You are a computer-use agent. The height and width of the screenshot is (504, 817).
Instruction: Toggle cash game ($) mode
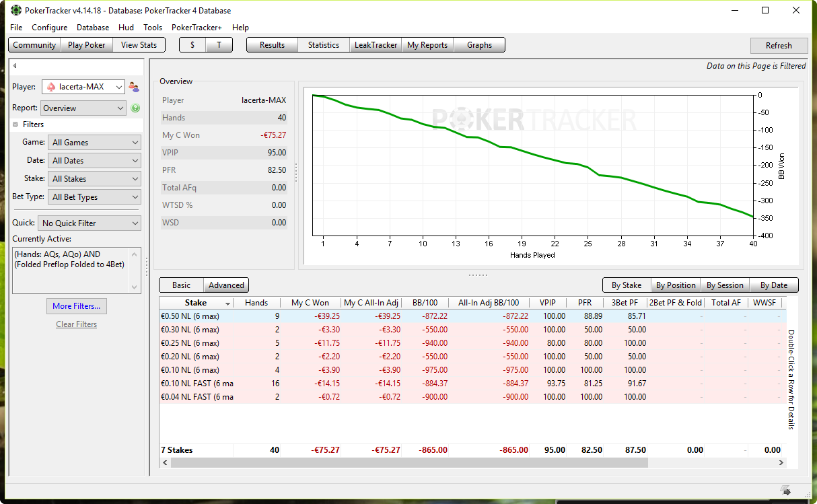click(x=192, y=45)
